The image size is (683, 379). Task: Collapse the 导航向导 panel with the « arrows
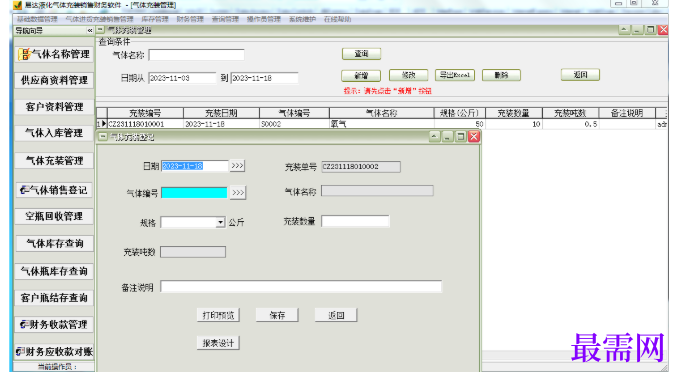click(x=90, y=30)
